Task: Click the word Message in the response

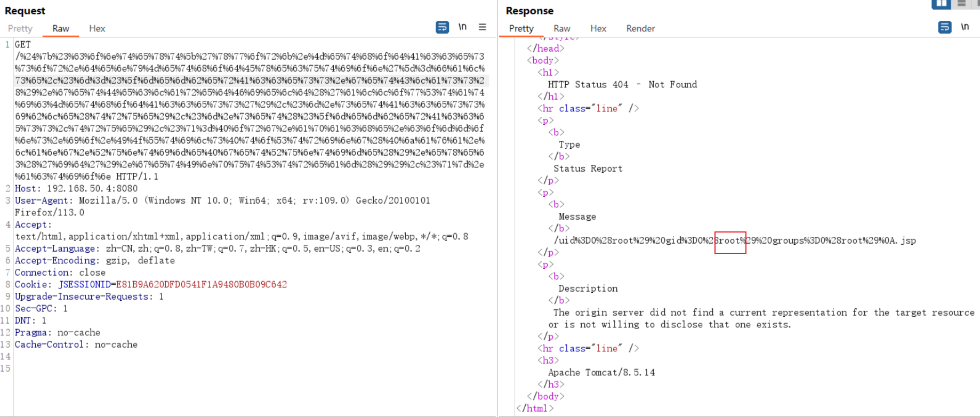Action: 577,216
